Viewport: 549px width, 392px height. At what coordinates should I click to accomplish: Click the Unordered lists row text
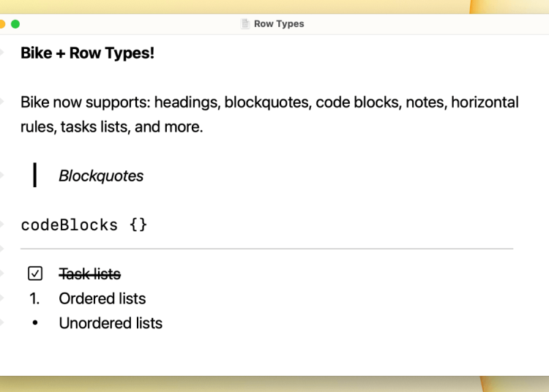click(111, 323)
